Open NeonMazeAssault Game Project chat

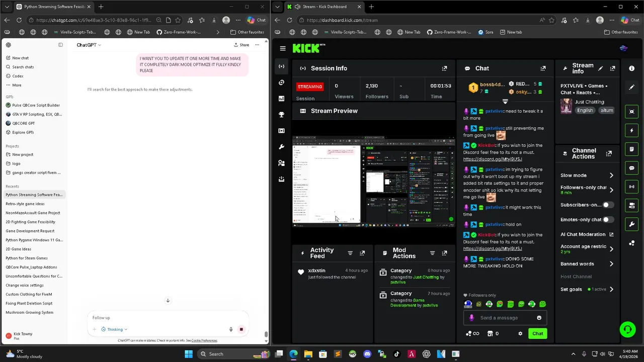pos(33,213)
